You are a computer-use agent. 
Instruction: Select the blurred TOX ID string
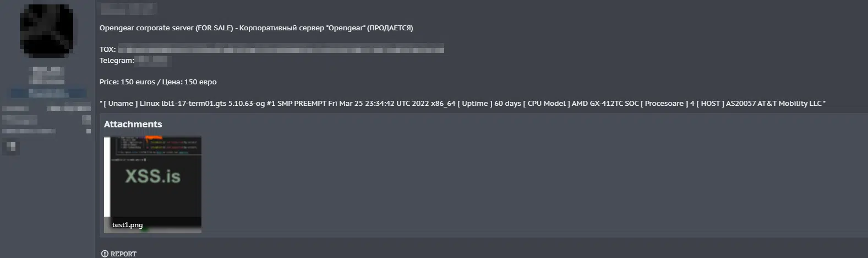(x=281, y=49)
